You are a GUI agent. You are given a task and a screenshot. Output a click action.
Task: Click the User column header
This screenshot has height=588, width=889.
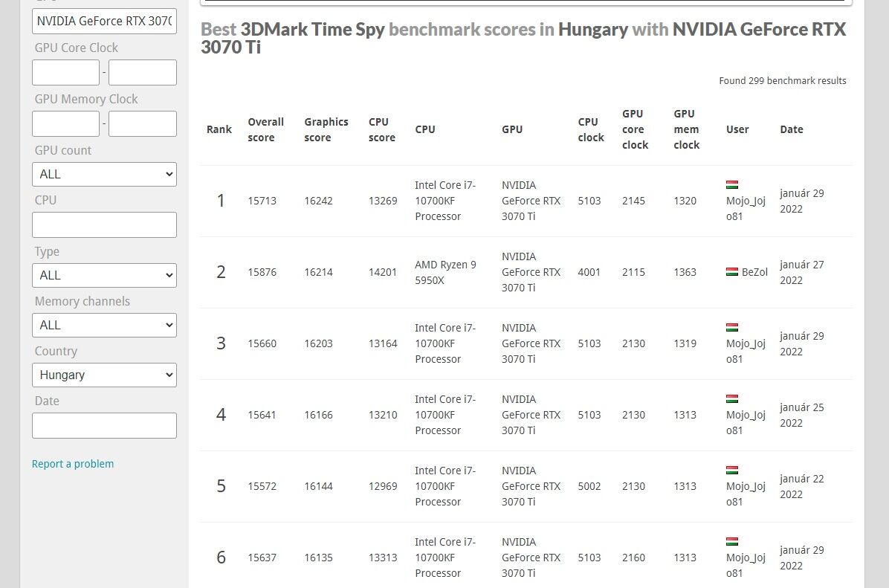coord(737,129)
